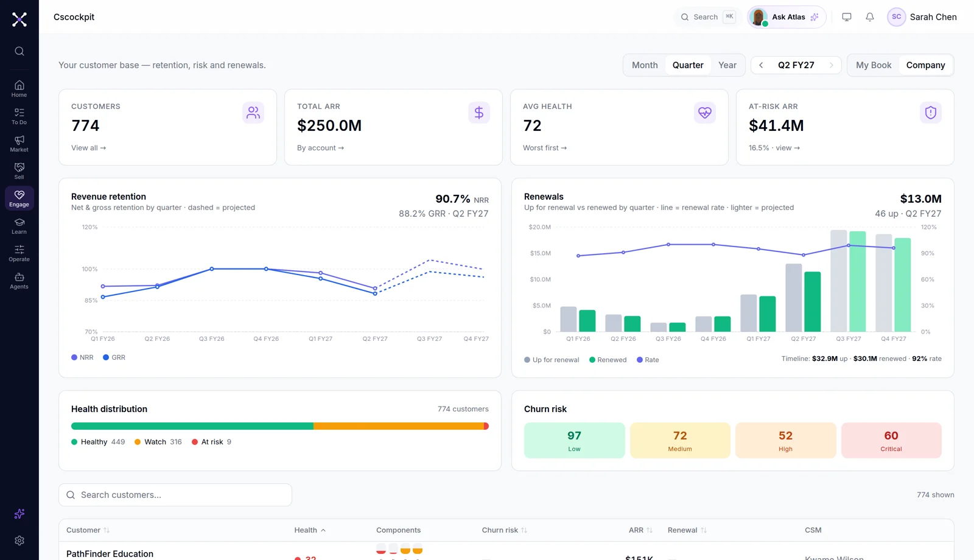
Task: Click the $13.0M renewals figure
Action: coord(920,199)
